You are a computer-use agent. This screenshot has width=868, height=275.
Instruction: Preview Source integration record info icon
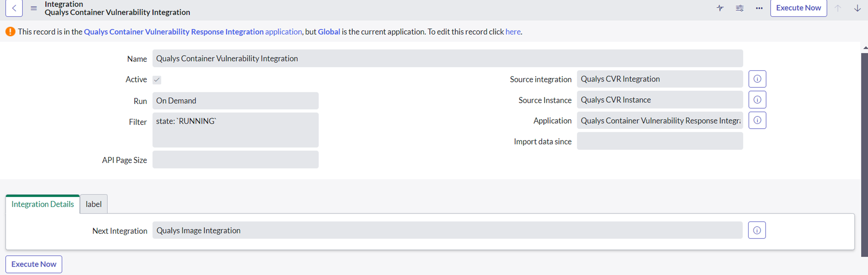pos(757,79)
